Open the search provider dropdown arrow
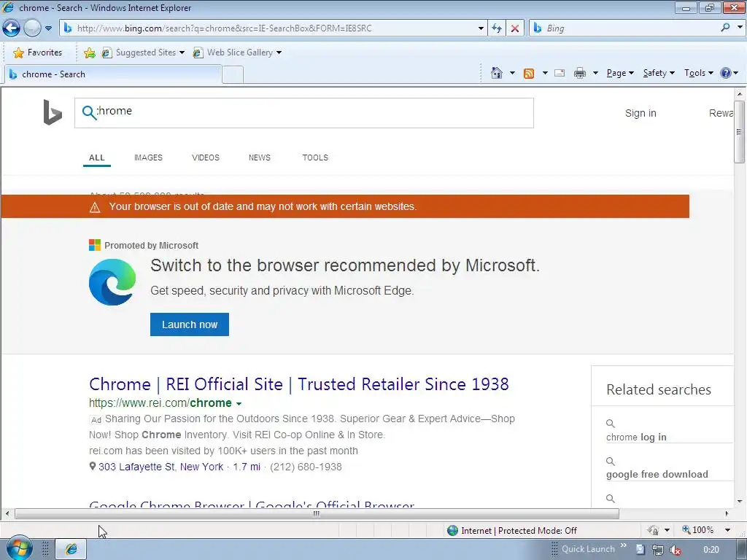The image size is (747, 560). [x=740, y=28]
